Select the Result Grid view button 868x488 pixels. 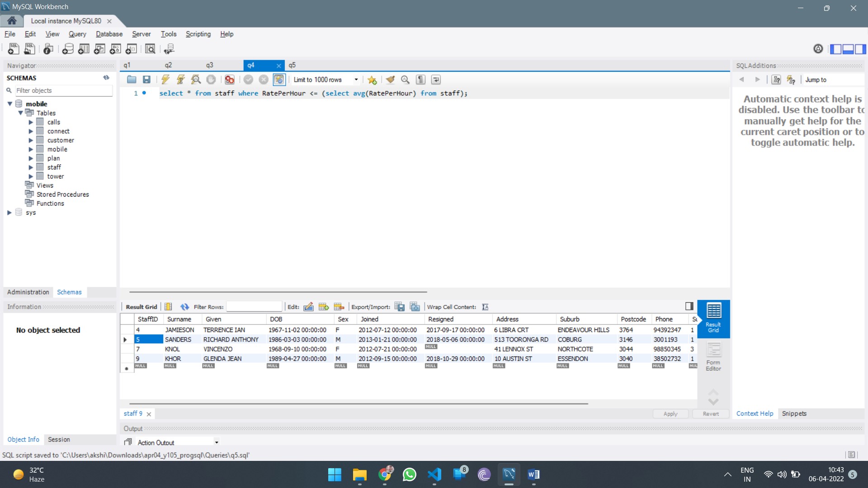pos(713,319)
